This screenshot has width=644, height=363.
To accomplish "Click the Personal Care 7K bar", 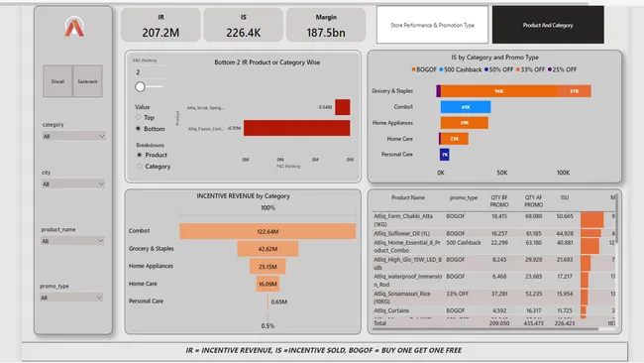I will point(445,155).
